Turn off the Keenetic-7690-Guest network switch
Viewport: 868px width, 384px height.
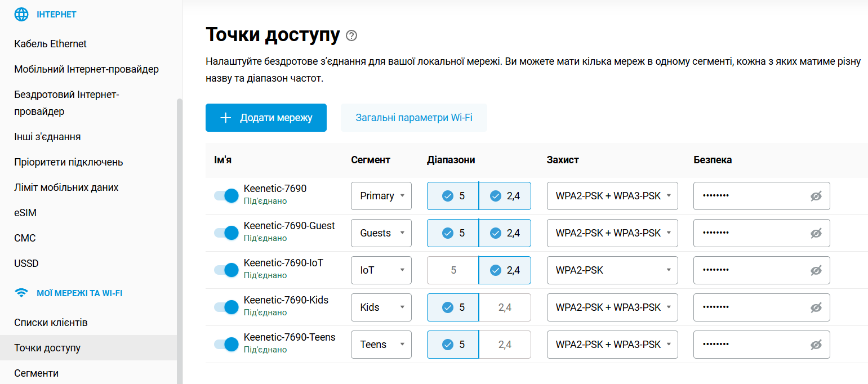pyautogui.click(x=226, y=233)
